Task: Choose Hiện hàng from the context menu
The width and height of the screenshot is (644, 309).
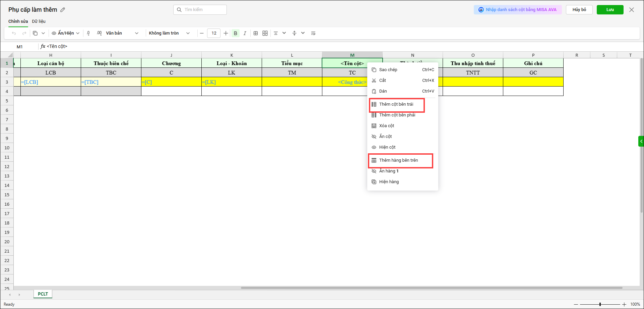Action: pyautogui.click(x=403, y=182)
